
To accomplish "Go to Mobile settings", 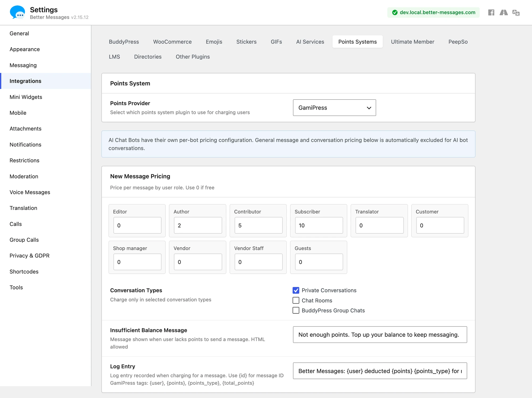I will tap(45, 113).
